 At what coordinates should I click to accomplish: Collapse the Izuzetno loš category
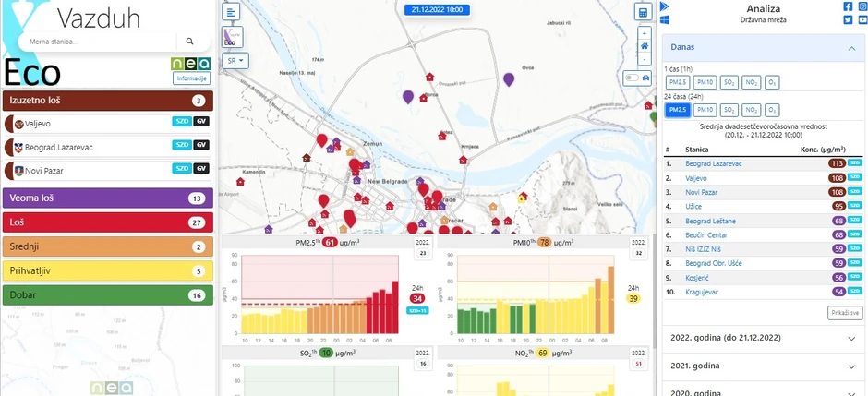(107, 102)
